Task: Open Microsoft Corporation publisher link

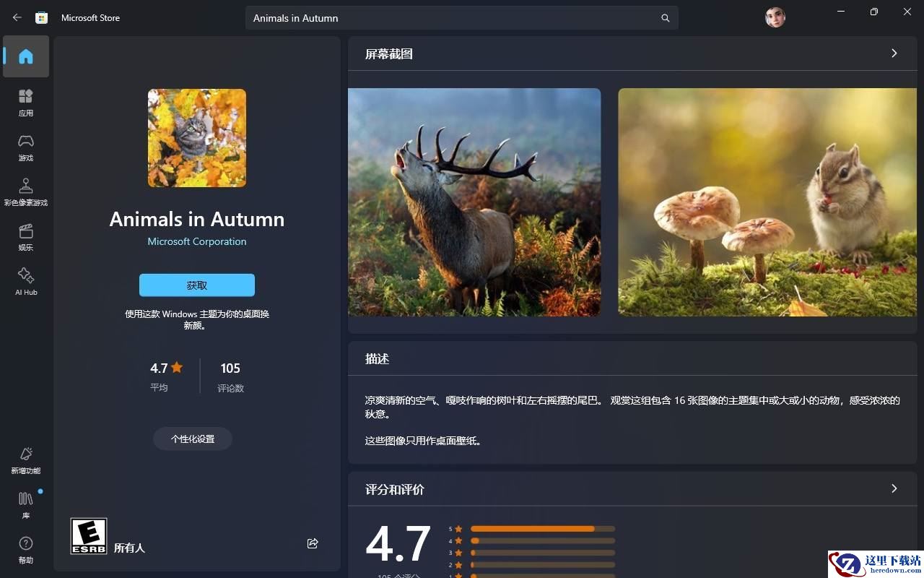Action: pos(197,241)
